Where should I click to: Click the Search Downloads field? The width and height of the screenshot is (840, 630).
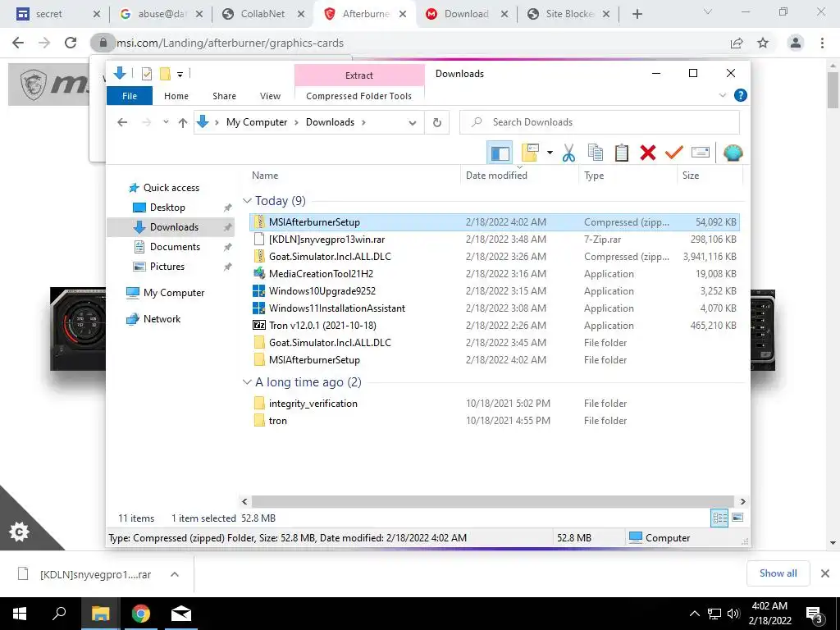[600, 122]
